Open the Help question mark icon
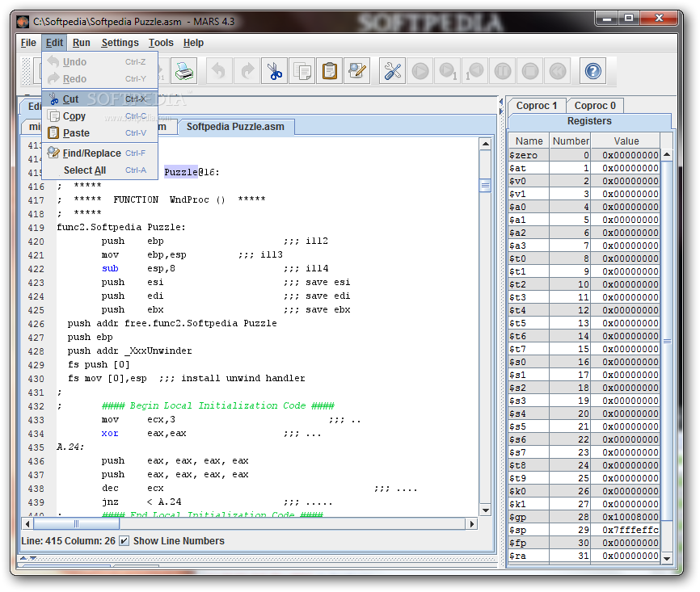 coord(592,71)
